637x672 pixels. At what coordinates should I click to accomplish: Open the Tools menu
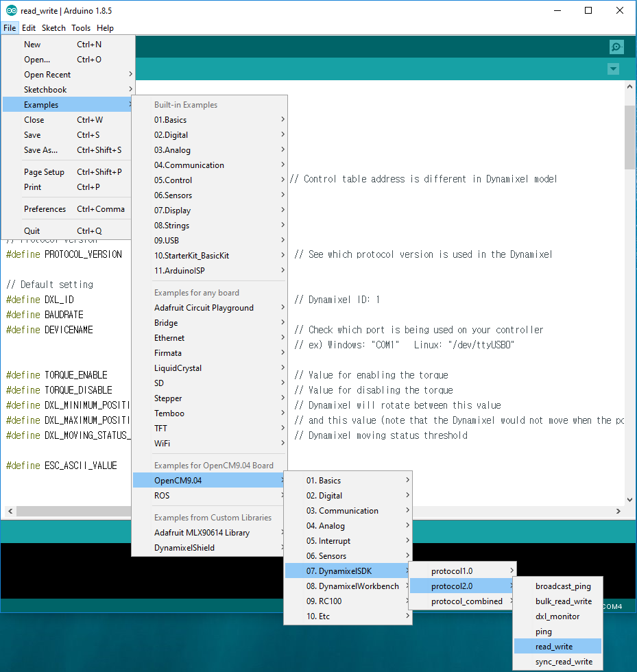point(81,28)
